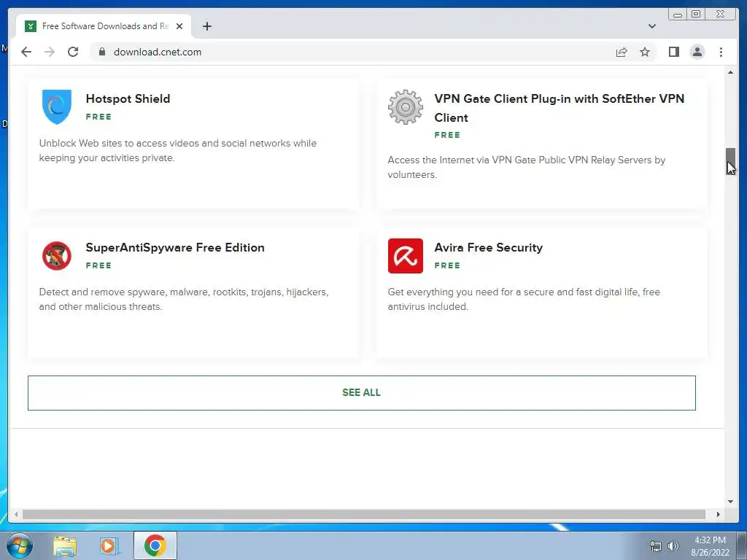
Task: Bookmark this page with the star icon
Action: (645, 52)
